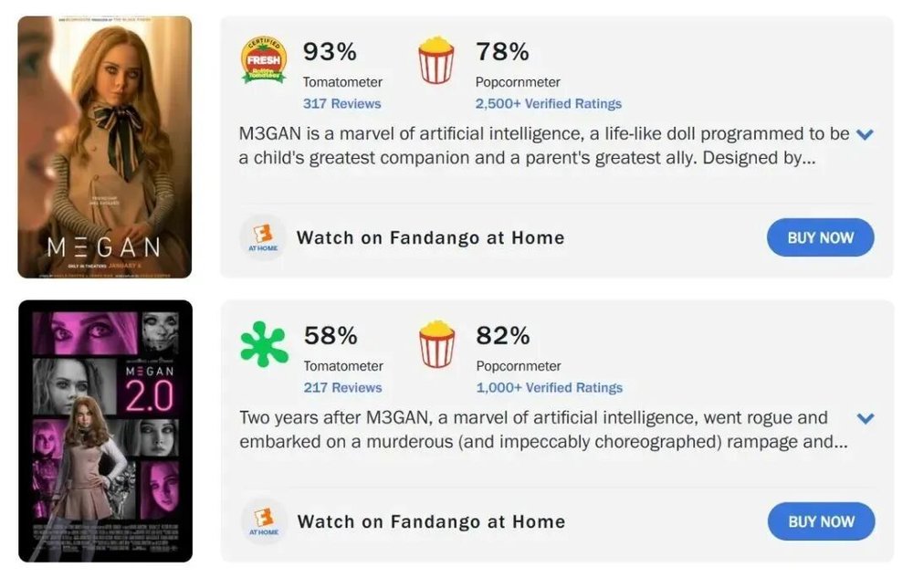Viewport: 913px width, 588px height.
Task: Expand the M3GAN synopsis with the chevron
Action: pyautogui.click(x=866, y=134)
